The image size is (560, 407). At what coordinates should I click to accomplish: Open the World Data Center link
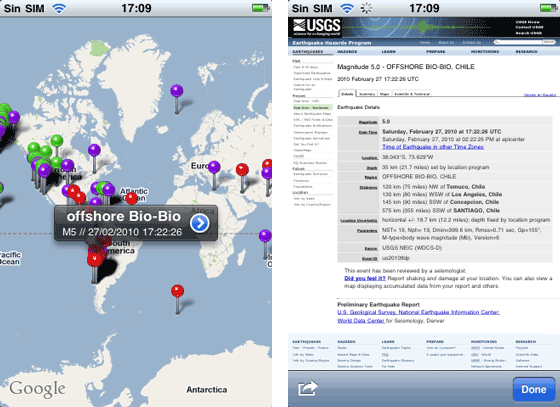pyautogui.click(x=361, y=321)
